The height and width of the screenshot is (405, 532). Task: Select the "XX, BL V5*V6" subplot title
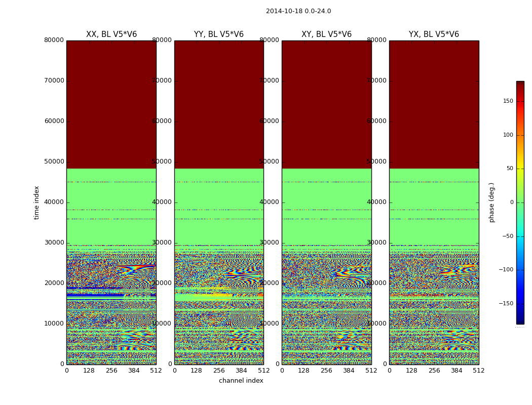tap(111, 34)
